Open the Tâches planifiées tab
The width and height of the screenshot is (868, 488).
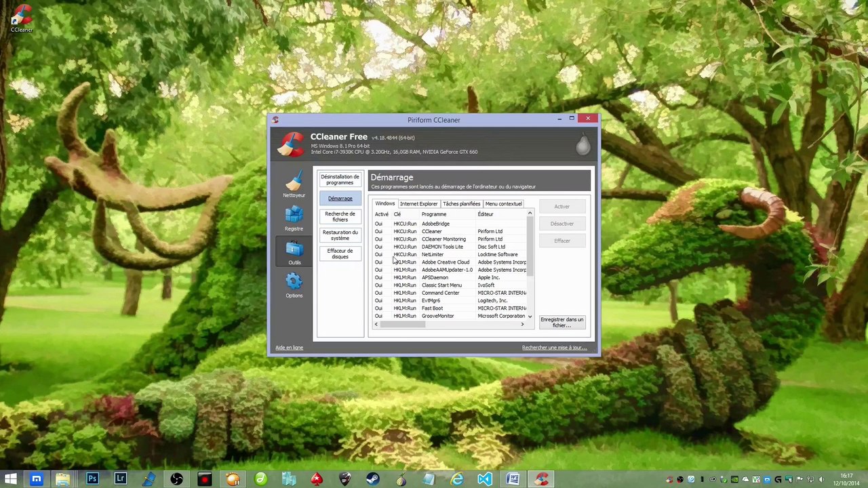point(461,204)
